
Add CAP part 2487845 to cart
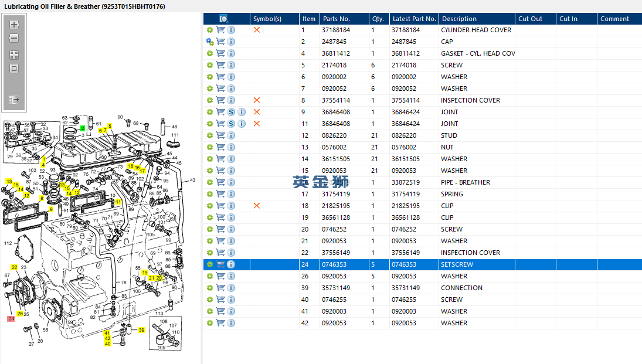220,42
